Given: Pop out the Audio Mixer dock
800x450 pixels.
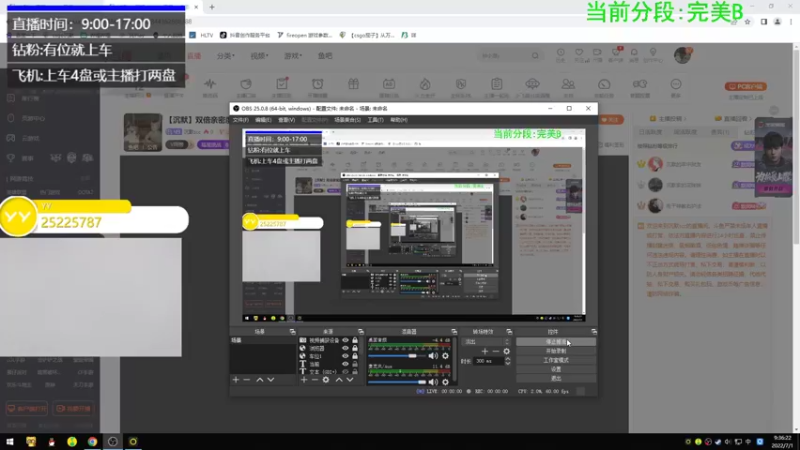Looking at the screenshot, I should [x=454, y=332].
